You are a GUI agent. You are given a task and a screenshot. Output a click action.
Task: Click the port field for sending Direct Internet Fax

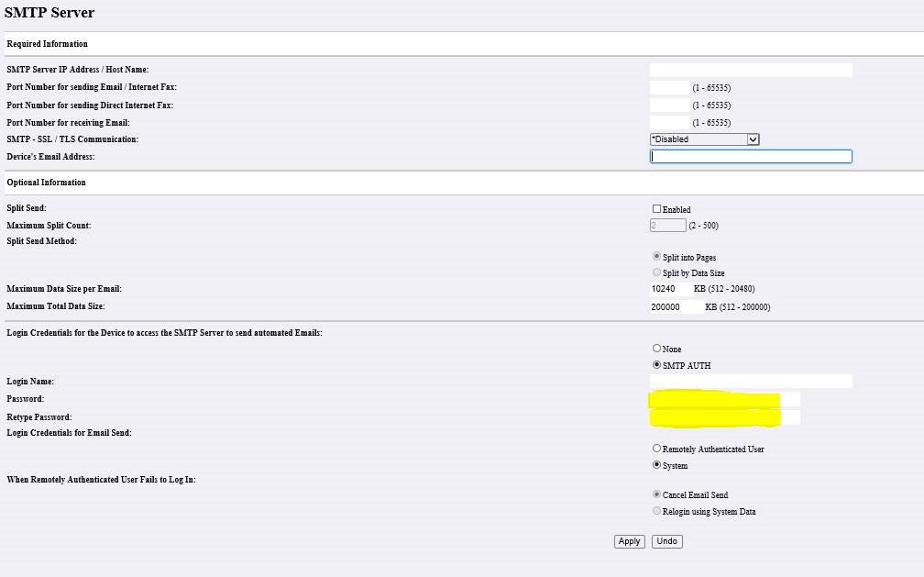(x=668, y=105)
